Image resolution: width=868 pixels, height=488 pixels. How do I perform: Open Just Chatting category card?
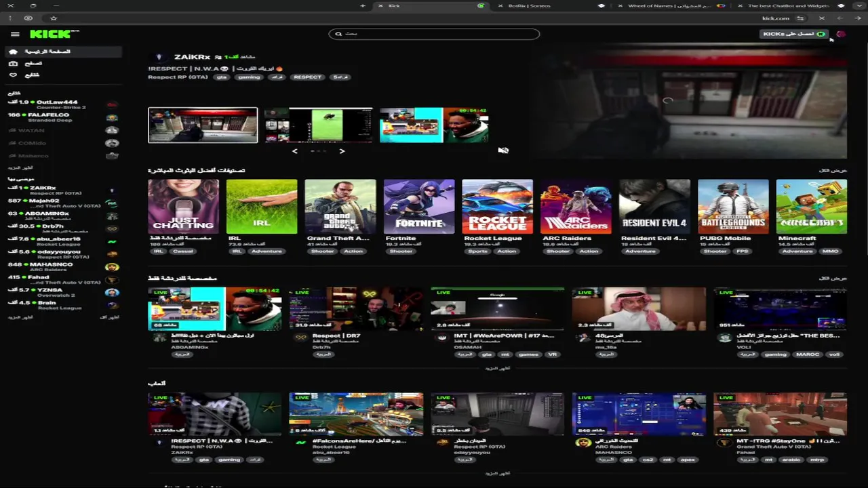click(x=183, y=207)
